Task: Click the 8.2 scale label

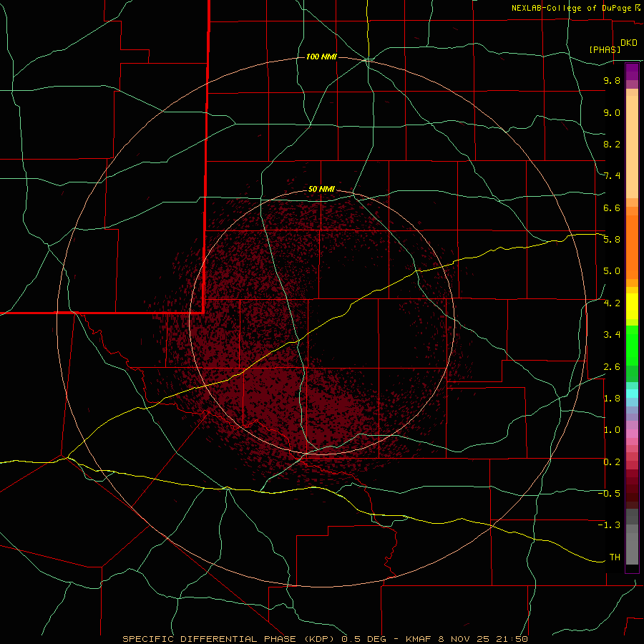Action: tap(612, 144)
